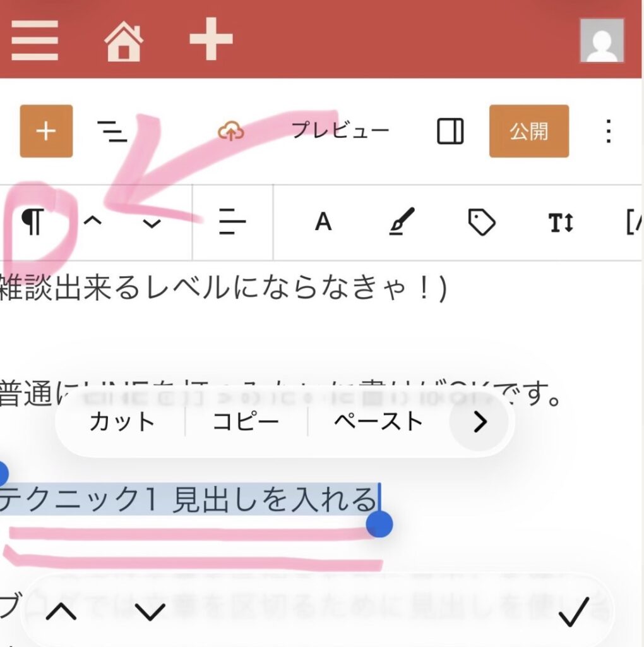The width and height of the screenshot is (644, 647).
Task: Add a block with orange plus button
Action: click(x=46, y=131)
